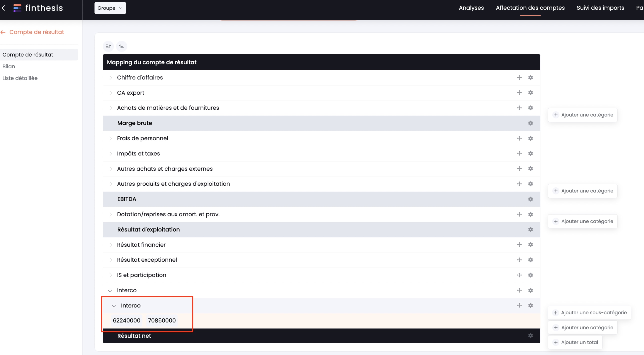Open the Analyses tab
This screenshot has height=355, width=644.
pos(471,8)
